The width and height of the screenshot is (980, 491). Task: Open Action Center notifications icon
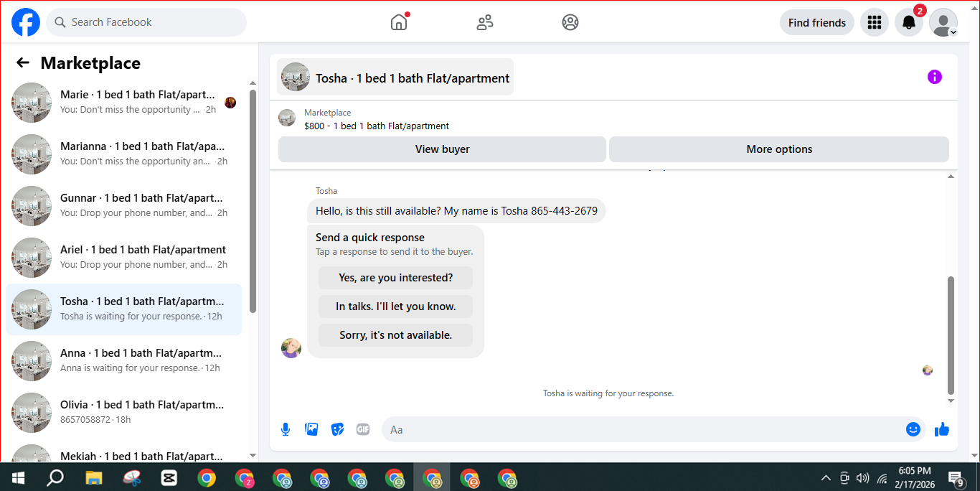pyautogui.click(x=956, y=477)
